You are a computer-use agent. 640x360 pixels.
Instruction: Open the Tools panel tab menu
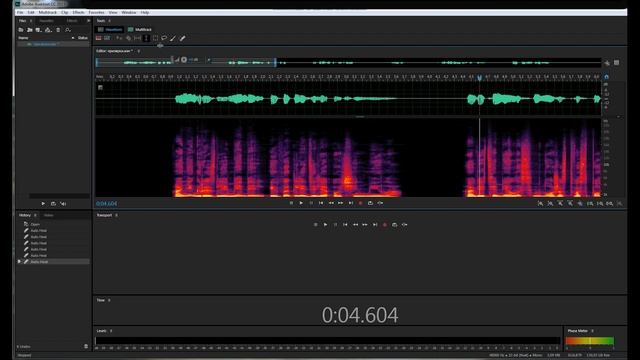pos(109,20)
